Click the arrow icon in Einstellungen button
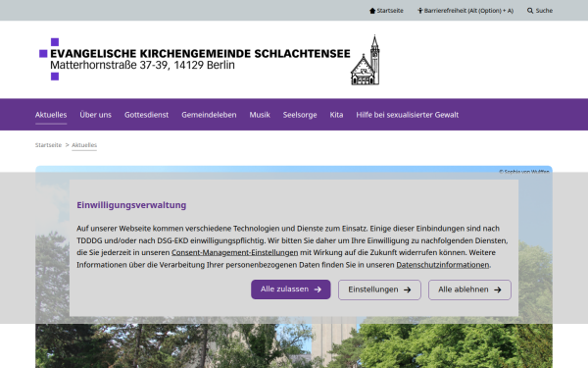The width and height of the screenshot is (588, 368). [408, 289]
